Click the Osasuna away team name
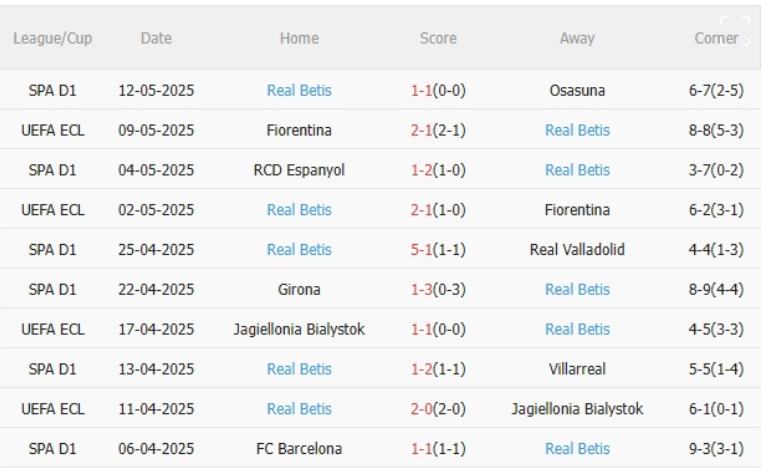Viewport: 763px width, 475px height. pyautogui.click(x=577, y=90)
